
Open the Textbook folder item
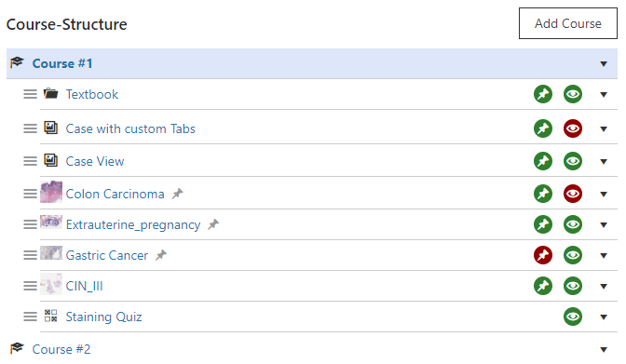(x=92, y=95)
